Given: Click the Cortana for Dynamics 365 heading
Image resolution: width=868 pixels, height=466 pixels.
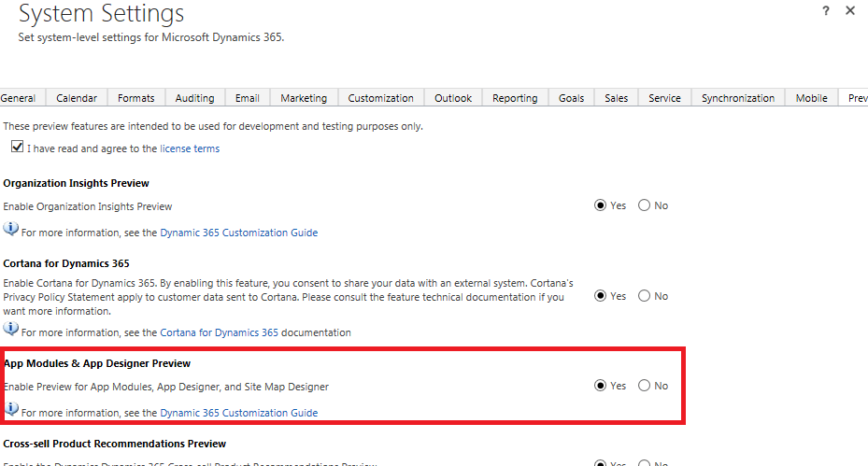Looking at the screenshot, I should pos(66,263).
